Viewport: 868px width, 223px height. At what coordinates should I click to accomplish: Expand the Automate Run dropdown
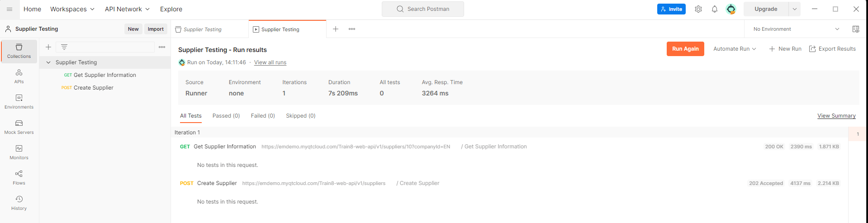click(x=735, y=49)
